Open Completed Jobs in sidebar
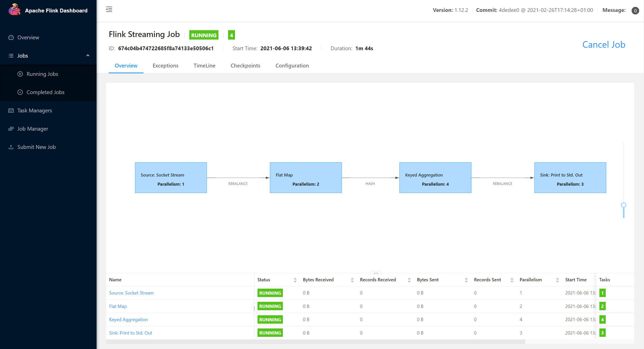The width and height of the screenshot is (644, 349). tap(45, 92)
